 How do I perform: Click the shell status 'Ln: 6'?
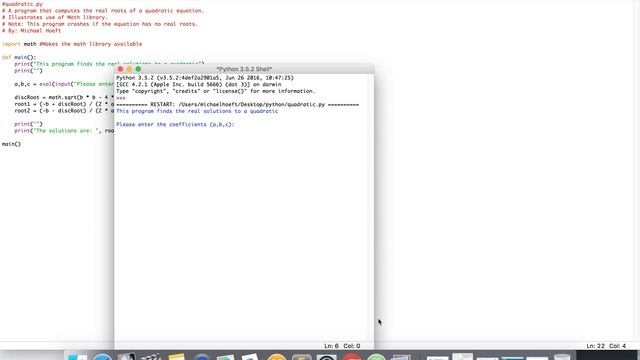tap(331, 346)
